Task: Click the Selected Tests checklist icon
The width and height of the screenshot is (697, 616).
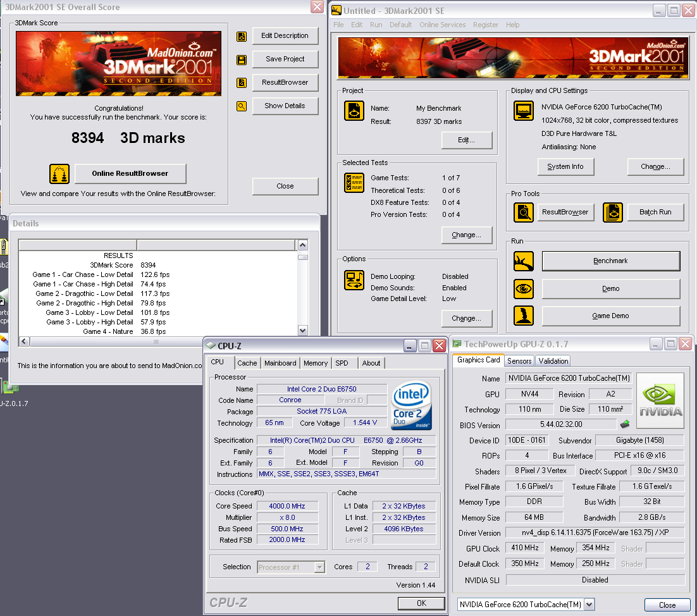Action: 354,183
